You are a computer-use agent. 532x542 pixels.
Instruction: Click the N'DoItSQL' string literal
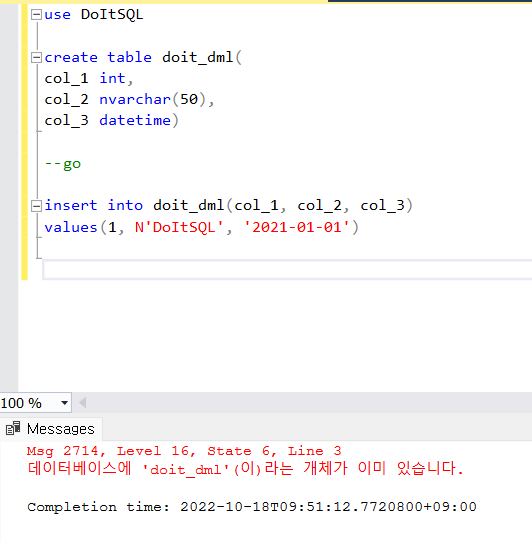tap(179, 227)
